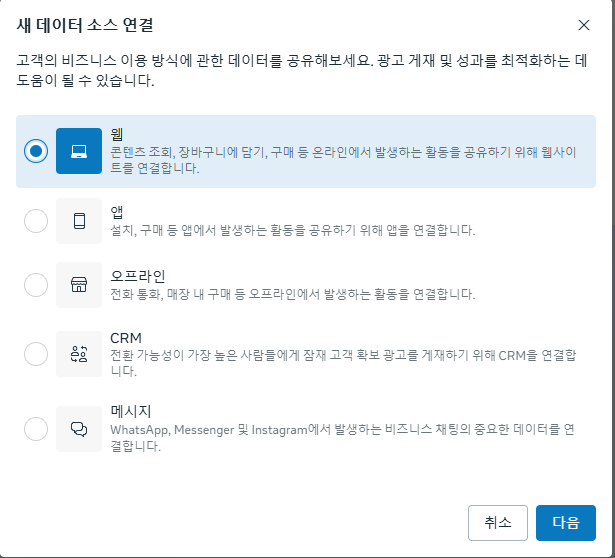Click the store icon for 오프라인
This screenshot has height=558, width=615.
click(79, 285)
